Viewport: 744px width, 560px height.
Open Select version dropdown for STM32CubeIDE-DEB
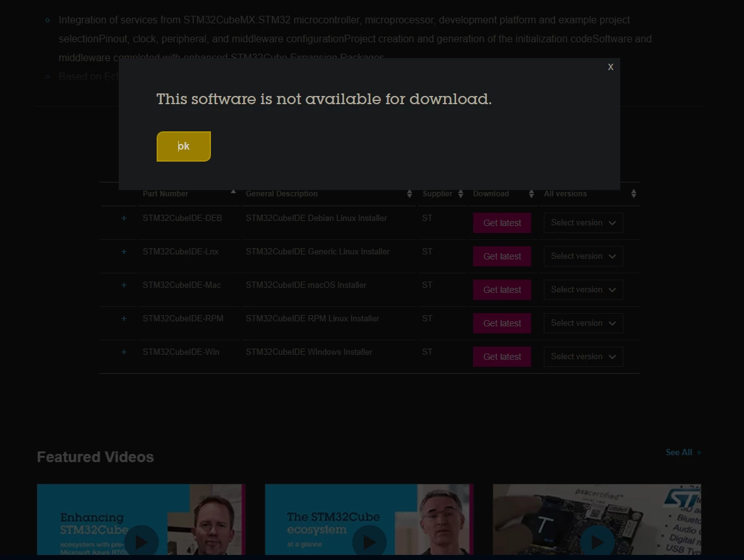click(583, 223)
